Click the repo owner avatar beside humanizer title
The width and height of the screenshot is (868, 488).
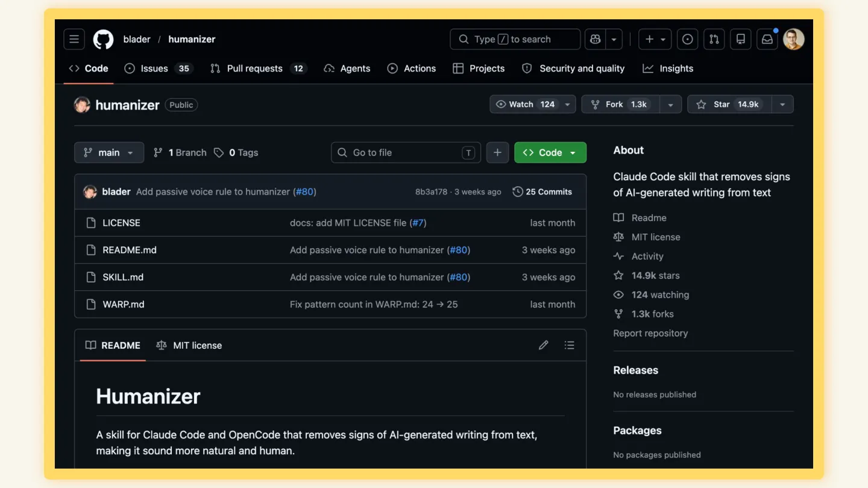click(82, 105)
